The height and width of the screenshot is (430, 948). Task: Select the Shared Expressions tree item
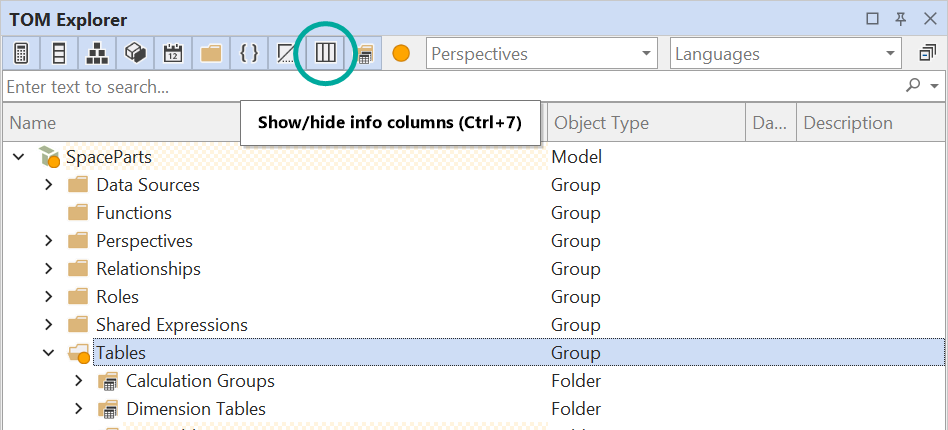click(x=172, y=325)
